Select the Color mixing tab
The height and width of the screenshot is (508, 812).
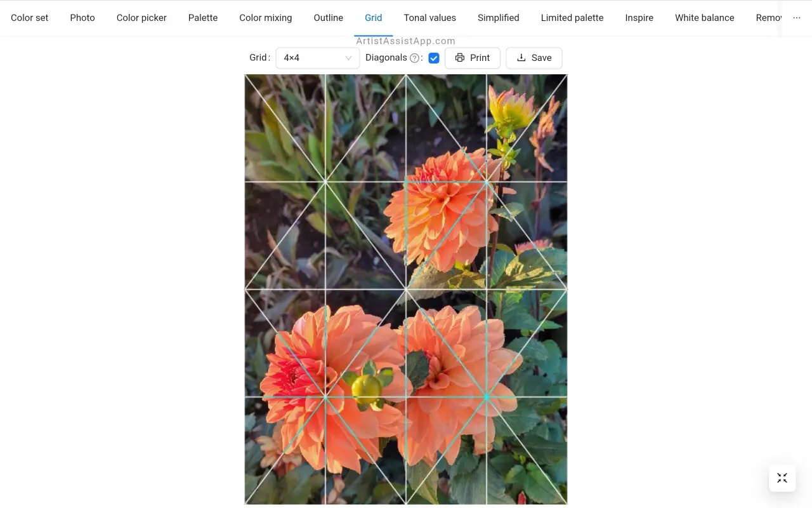click(x=266, y=18)
